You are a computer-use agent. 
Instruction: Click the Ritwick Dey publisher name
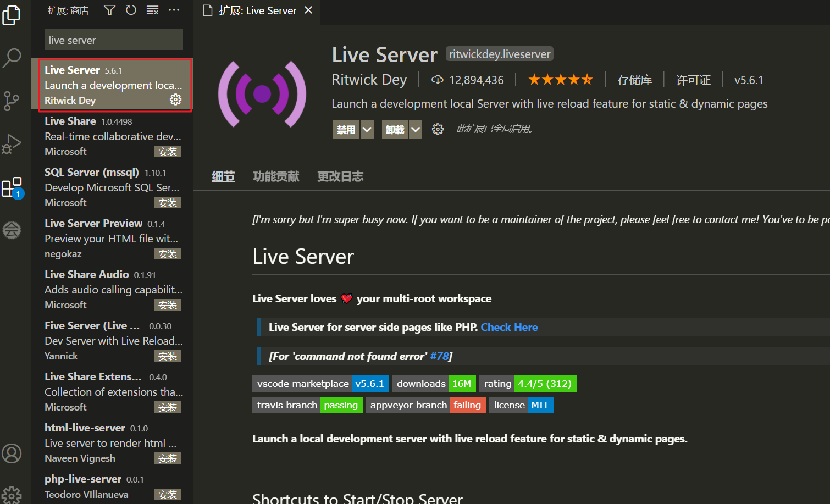pos(369,80)
